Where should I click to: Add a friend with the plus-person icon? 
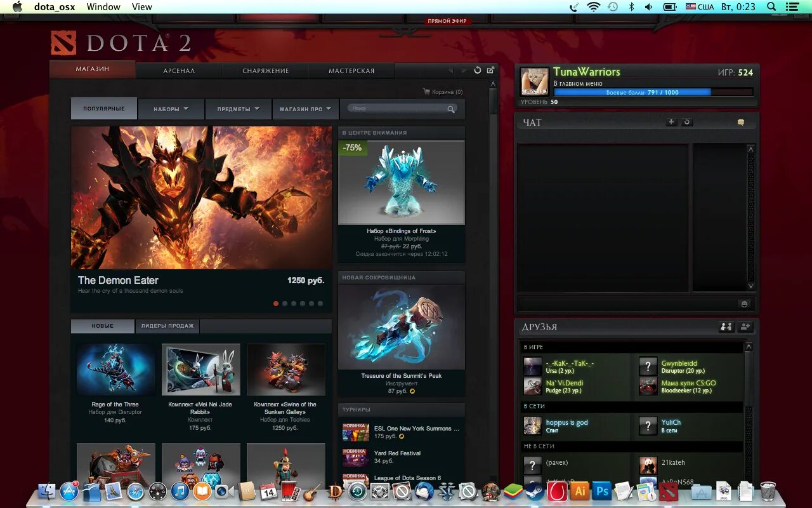tap(746, 326)
